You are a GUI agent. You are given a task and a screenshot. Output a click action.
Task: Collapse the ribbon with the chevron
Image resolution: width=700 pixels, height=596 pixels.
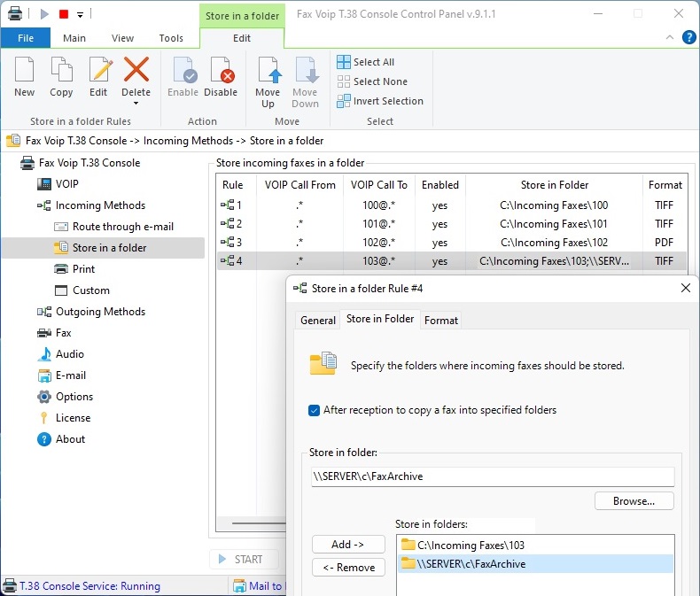pos(670,37)
